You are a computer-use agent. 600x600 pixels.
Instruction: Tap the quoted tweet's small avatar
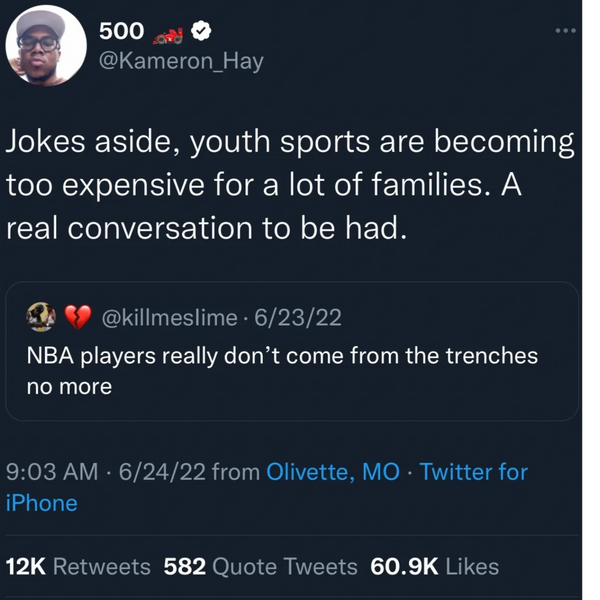coord(41,317)
